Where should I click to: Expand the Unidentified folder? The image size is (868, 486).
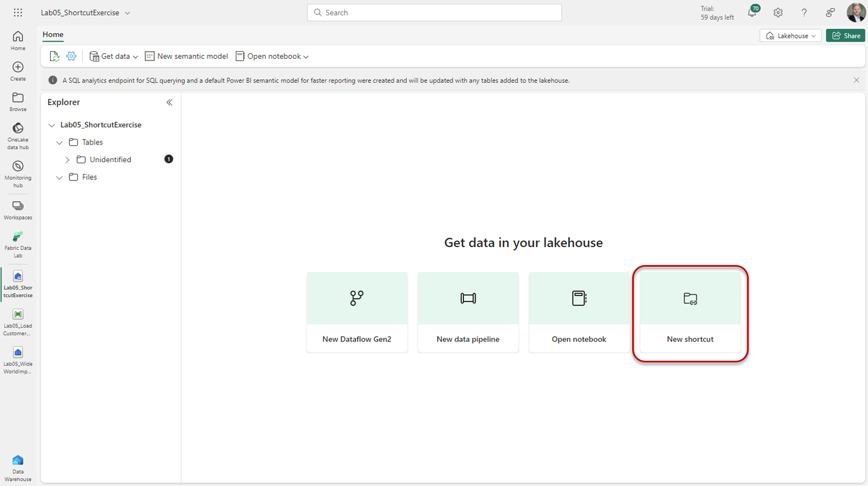(x=67, y=160)
